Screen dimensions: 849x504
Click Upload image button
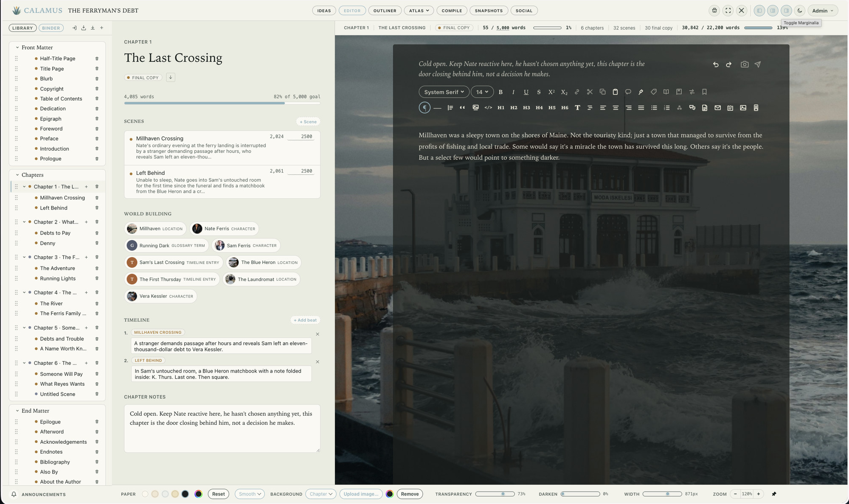pyautogui.click(x=361, y=494)
